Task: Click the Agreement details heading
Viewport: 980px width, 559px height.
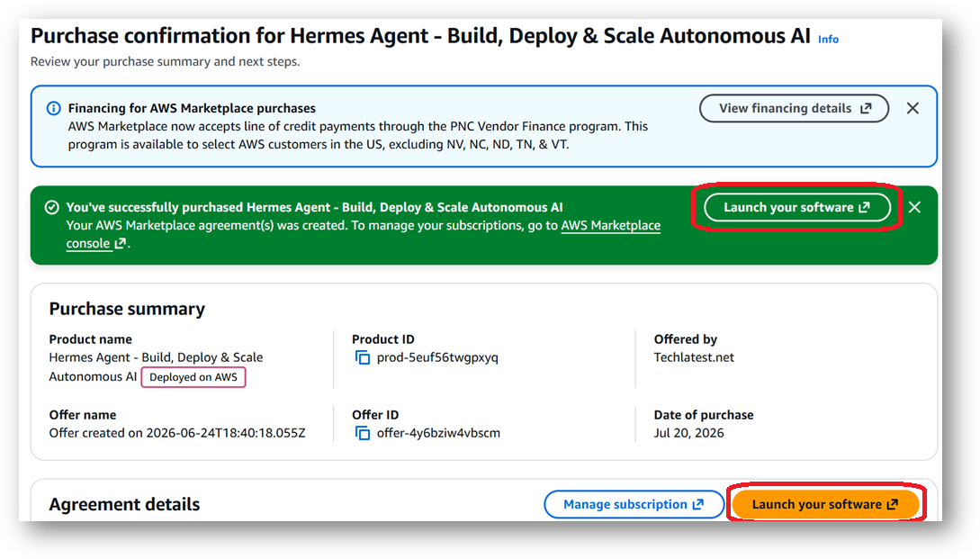Action: 124,505
